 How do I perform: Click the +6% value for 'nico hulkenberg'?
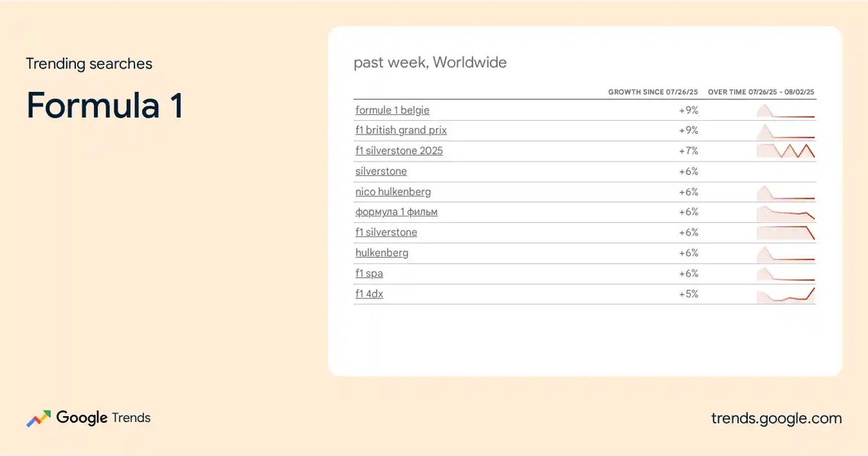point(688,192)
